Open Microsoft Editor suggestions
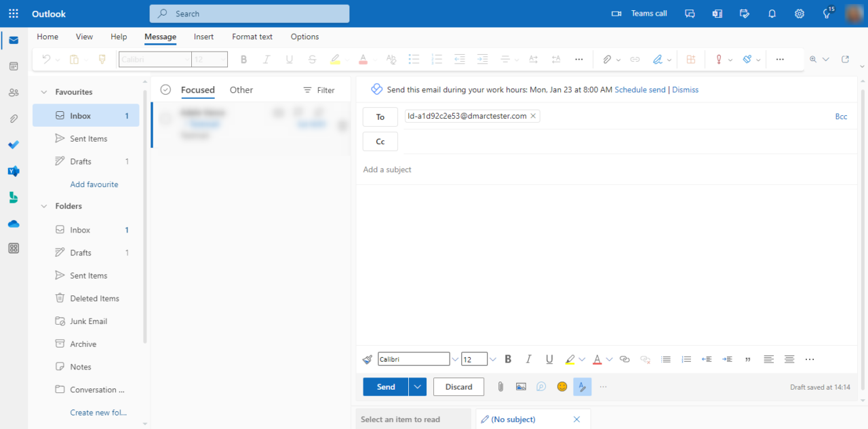Viewport: 868px width, 429px height. (x=582, y=386)
